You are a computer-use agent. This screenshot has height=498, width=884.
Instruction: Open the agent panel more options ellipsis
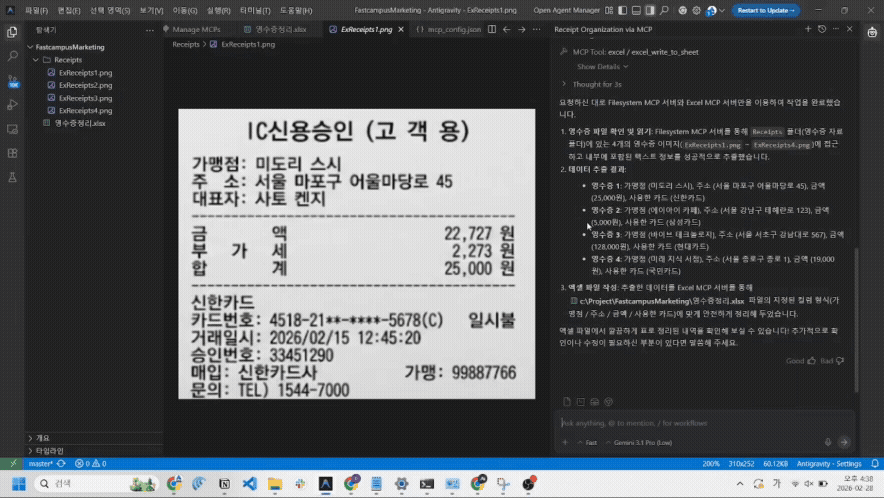836,29
